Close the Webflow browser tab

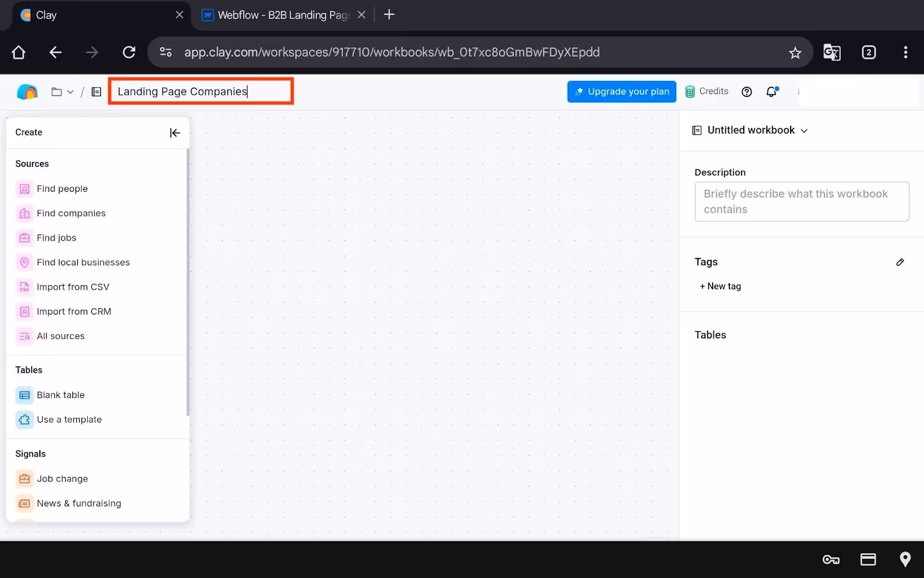362,15
